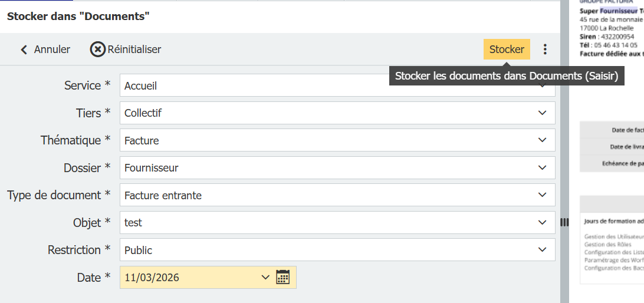Expand the Objet dropdown arrow
This screenshot has height=303, width=644.
[543, 222]
